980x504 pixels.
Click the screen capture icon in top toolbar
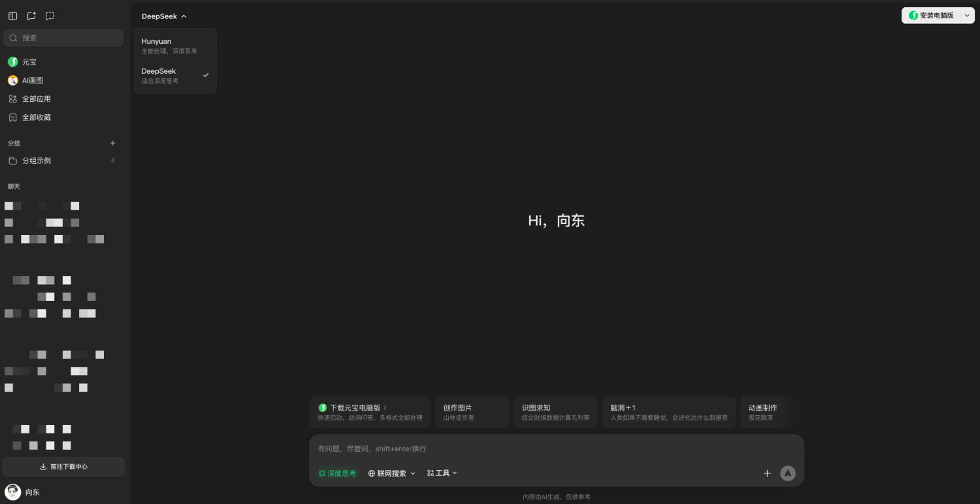click(x=50, y=16)
